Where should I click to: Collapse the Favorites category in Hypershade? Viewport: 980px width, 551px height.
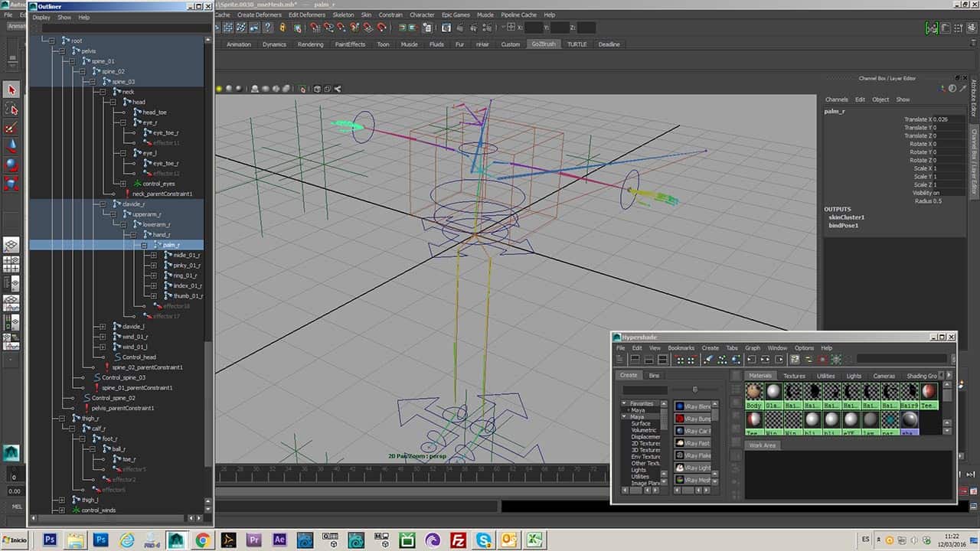click(624, 403)
